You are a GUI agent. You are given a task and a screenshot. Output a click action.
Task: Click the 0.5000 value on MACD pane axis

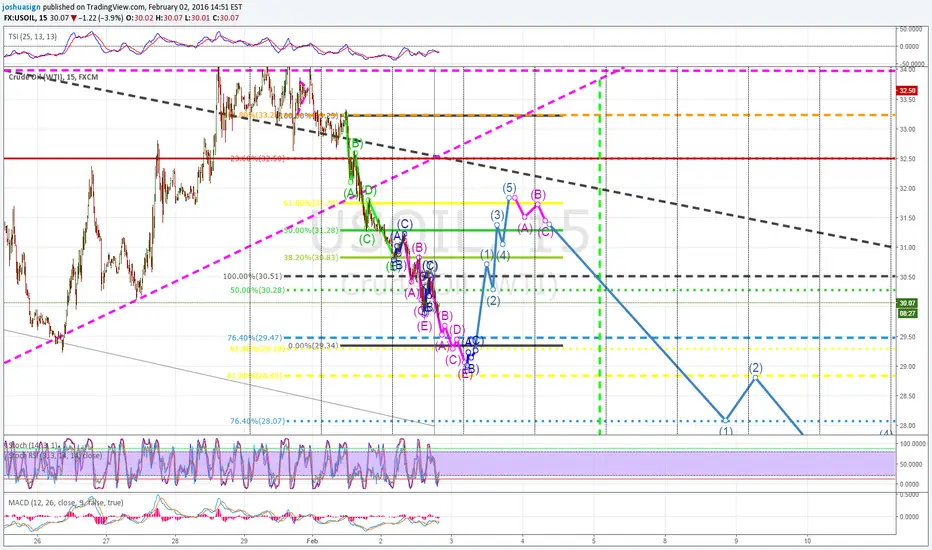(910, 495)
